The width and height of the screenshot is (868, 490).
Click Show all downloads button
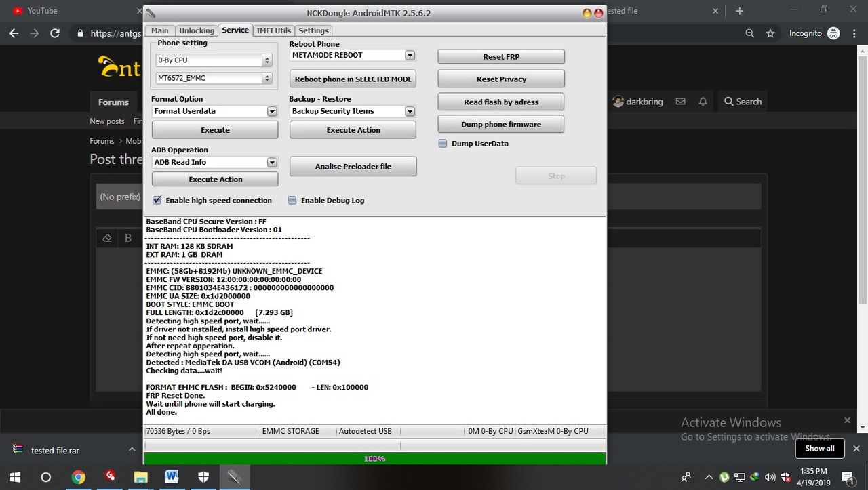(x=820, y=449)
